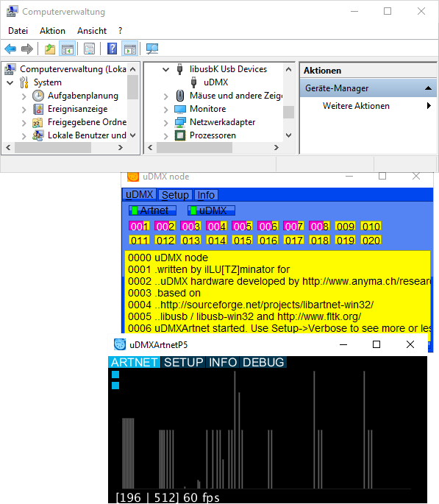Toggle channel 001 in uDMX node

[139, 227]
